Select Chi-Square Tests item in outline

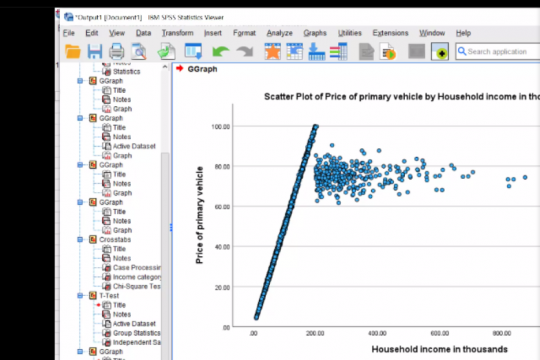[137, 286]
